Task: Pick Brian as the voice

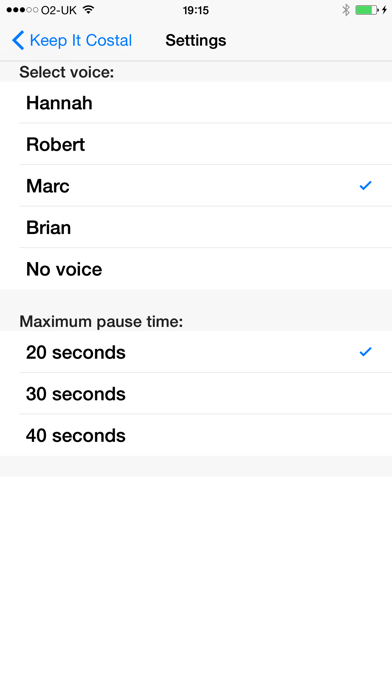Action: [x=196, y=227]
